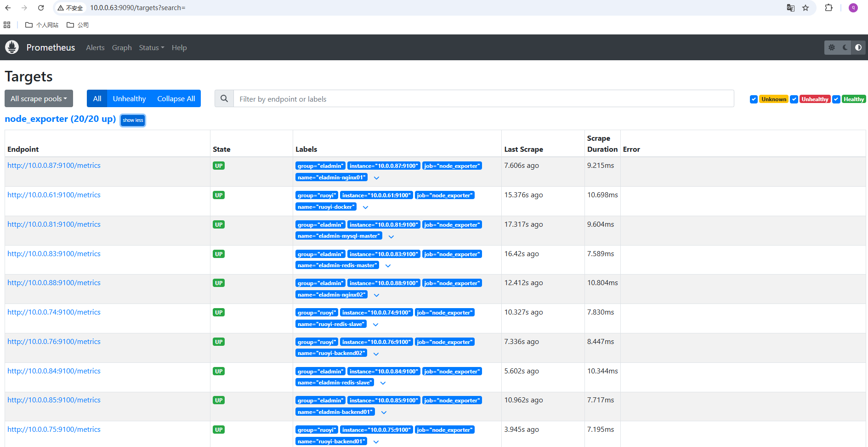Image resolution: width=868 pixels, height=447 pixels.
Task: Select the half-circle browser-preferred theme icon
Action: [858, 47]
